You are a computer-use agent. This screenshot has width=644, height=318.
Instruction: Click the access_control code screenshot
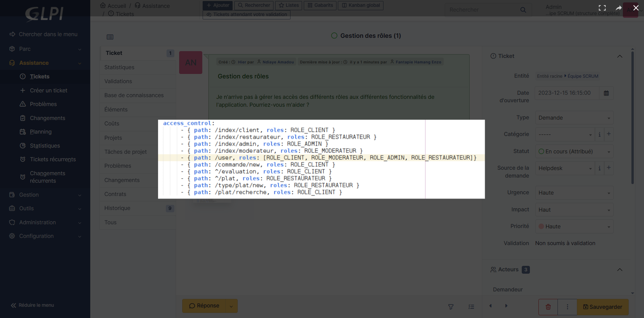click(321, 159)
